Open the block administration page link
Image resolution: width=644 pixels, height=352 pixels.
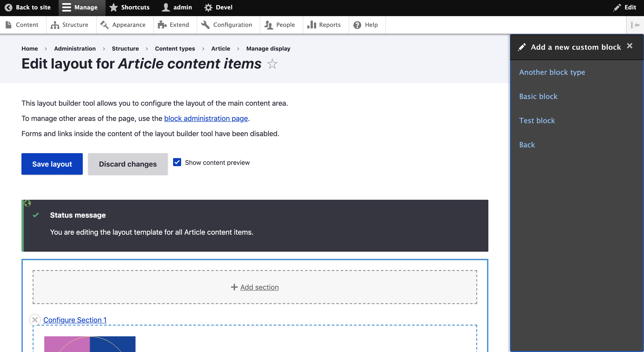[x=205, y=118]
